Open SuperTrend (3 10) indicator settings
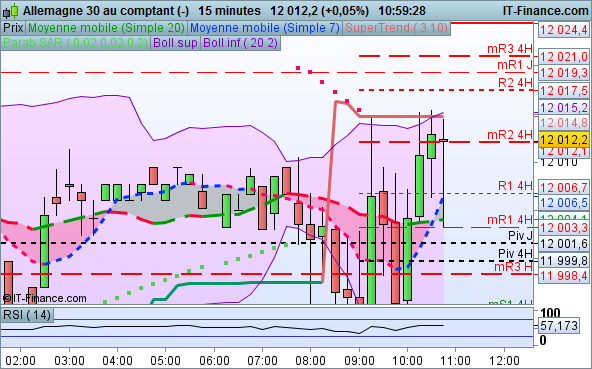 396,28
